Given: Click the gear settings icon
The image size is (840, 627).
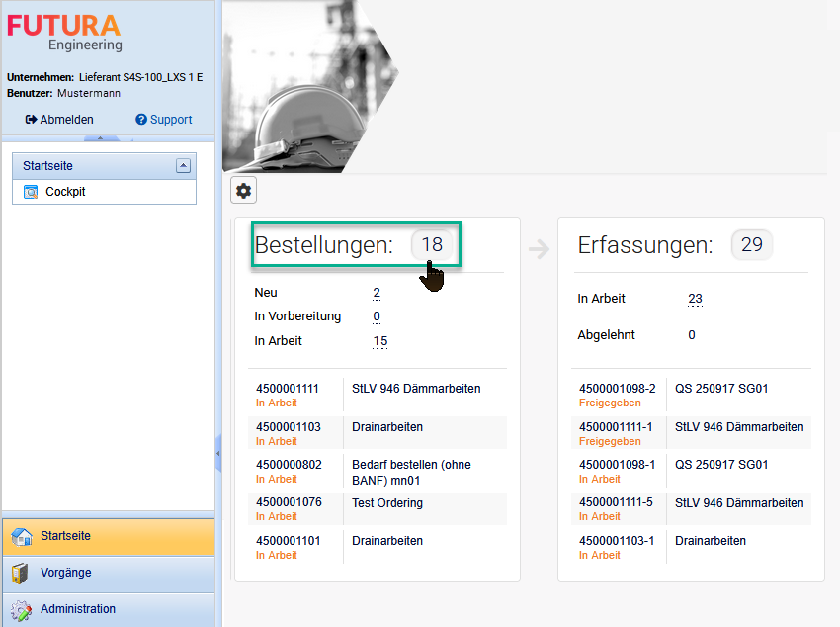Looking at the screenshot, I should tap(243, 191).
